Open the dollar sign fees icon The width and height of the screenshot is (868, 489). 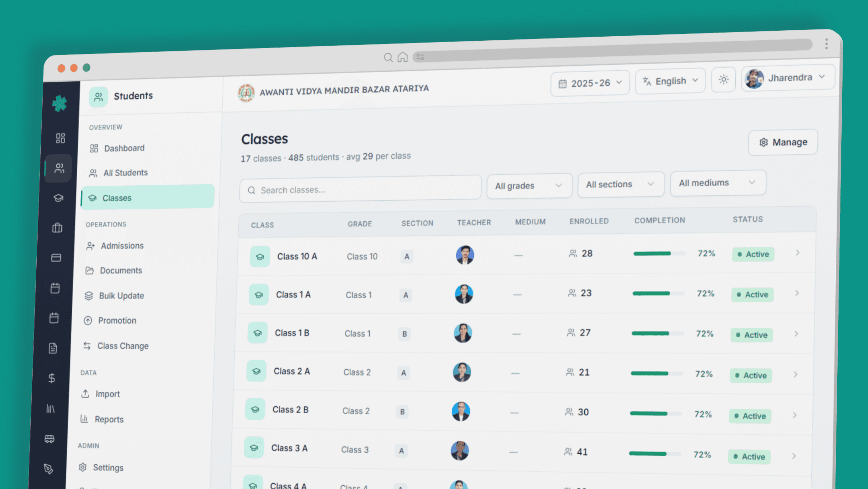click(52, 378)
